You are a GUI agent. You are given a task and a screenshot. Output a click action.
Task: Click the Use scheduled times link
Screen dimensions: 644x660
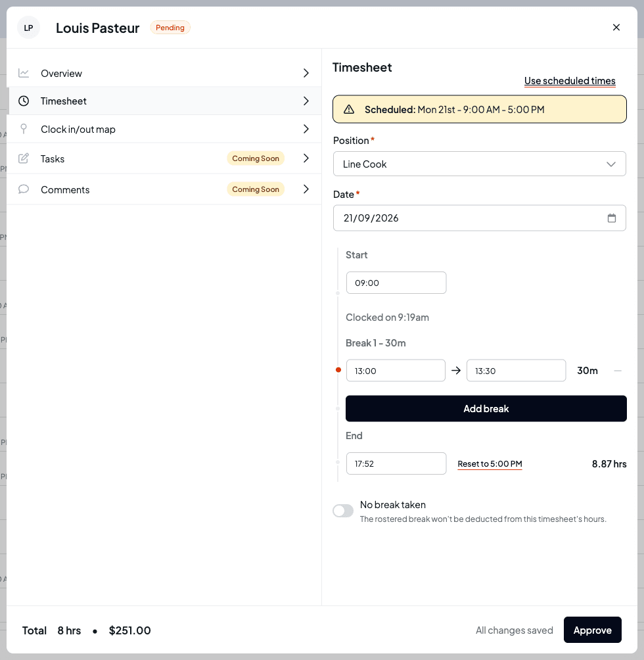570,81
